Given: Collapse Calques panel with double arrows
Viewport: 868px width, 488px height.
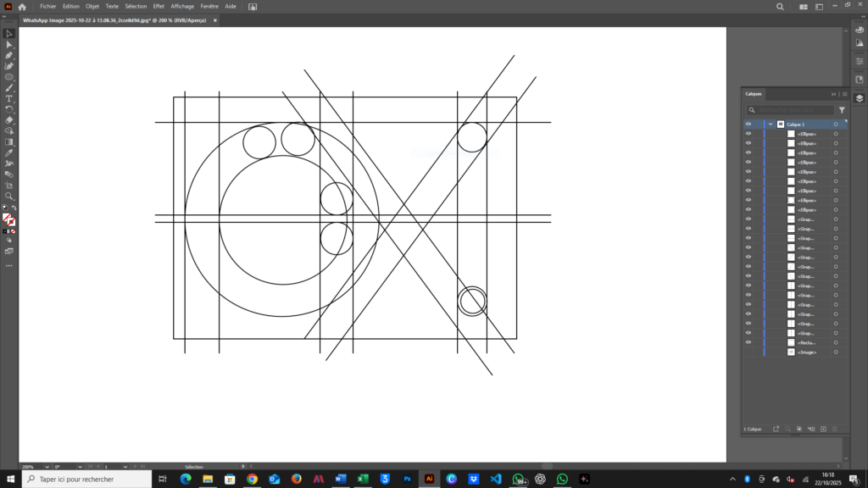Looking at the screenshot, I should 833,94.
